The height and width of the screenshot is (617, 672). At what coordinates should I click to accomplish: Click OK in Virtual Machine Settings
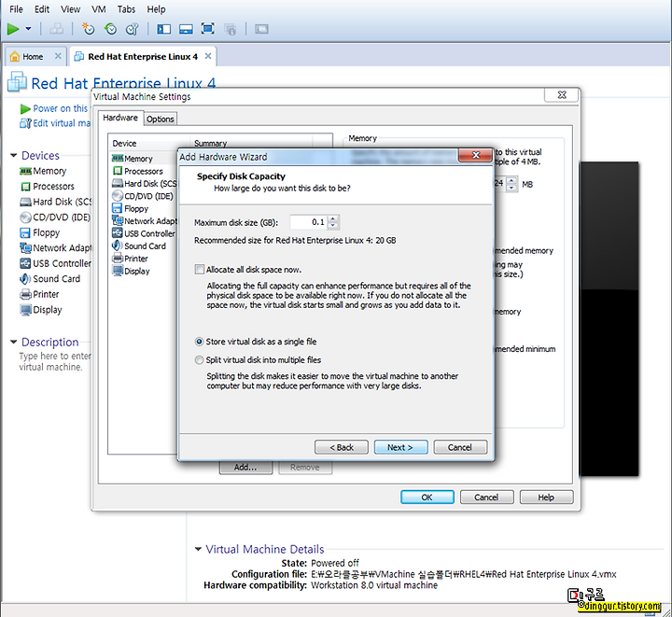427,497
